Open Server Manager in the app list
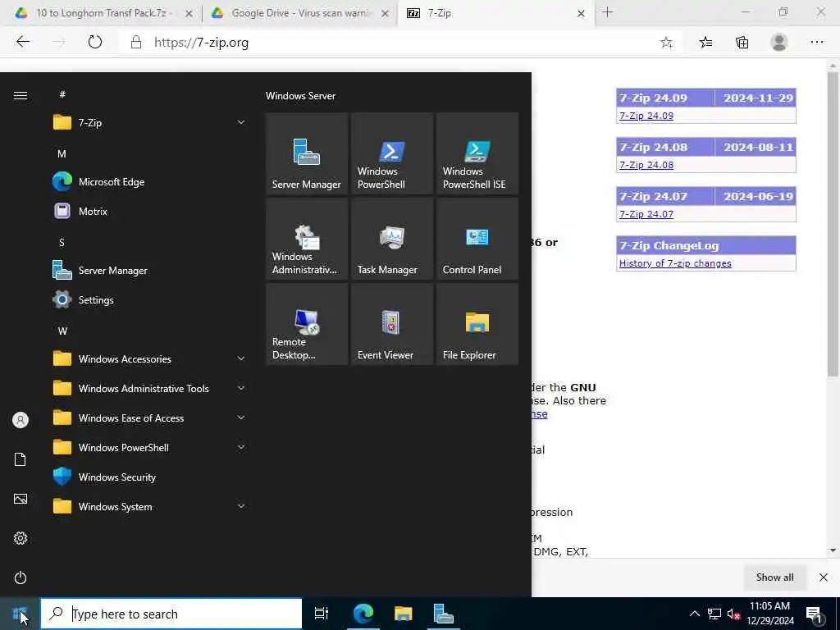Viewport: 840px width, 630px height. 150,271
